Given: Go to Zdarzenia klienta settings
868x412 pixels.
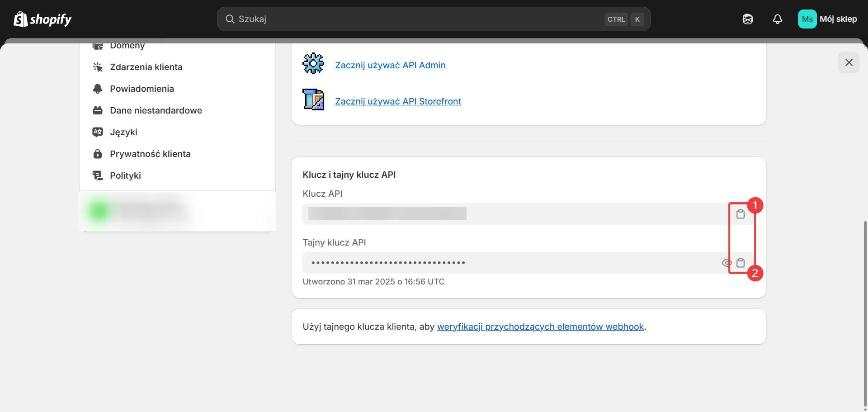Looking at the screenshot, I should [x=146, y=67].
